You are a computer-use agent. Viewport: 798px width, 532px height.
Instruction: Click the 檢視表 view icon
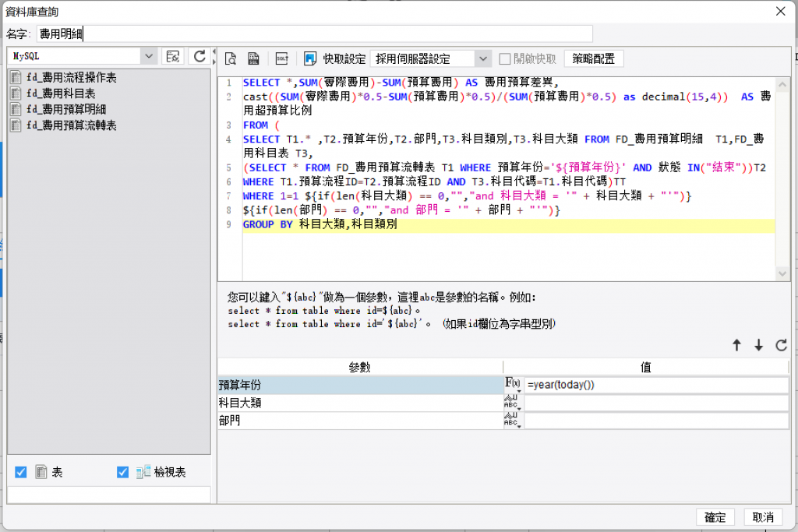tap(143, 472)
